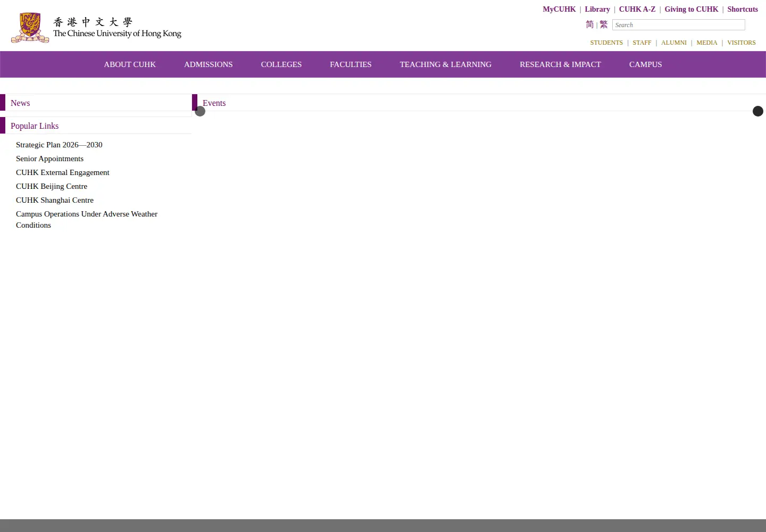Open Strategic Plan 2026—2030 link
766x532 pixels.
[x=59, y=145]
